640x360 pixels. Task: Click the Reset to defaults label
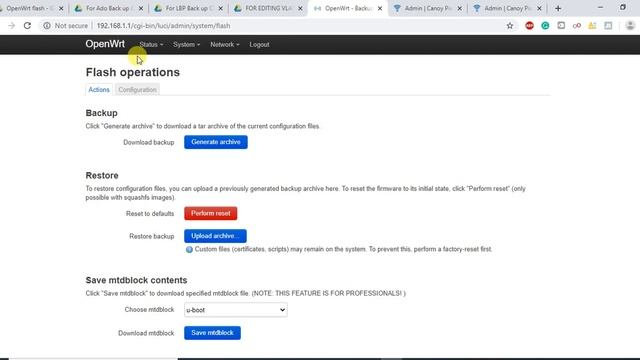click(x=150, y=214)
